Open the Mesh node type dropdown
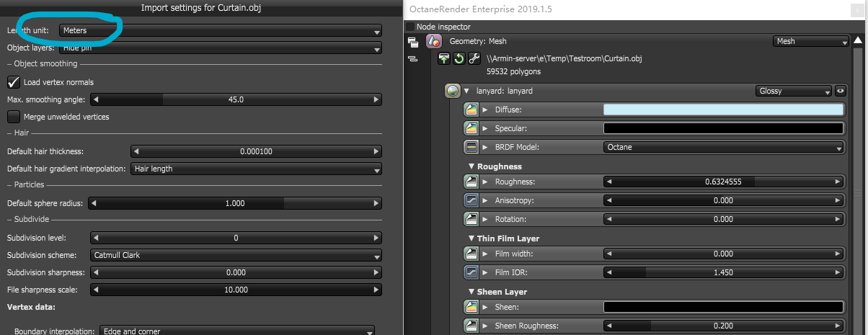 tap(811, 42)
